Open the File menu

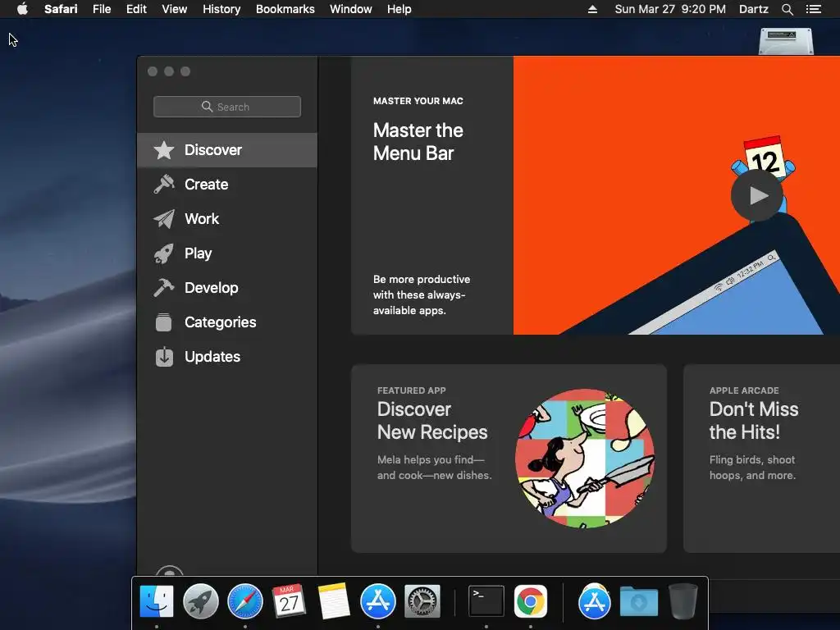(x=102, y=9)
